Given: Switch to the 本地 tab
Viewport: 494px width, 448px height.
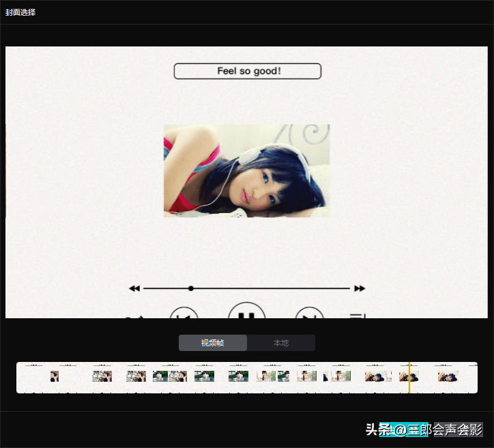Looking at the screenshot, I should [280, 343].
